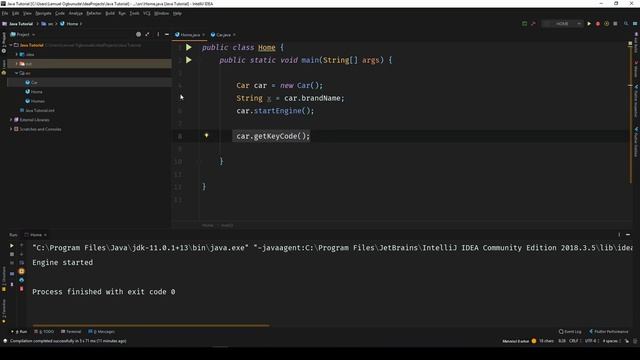Click horizontal scrollbar of Run console
Screen dimensions: 640x360
[151, 325]
